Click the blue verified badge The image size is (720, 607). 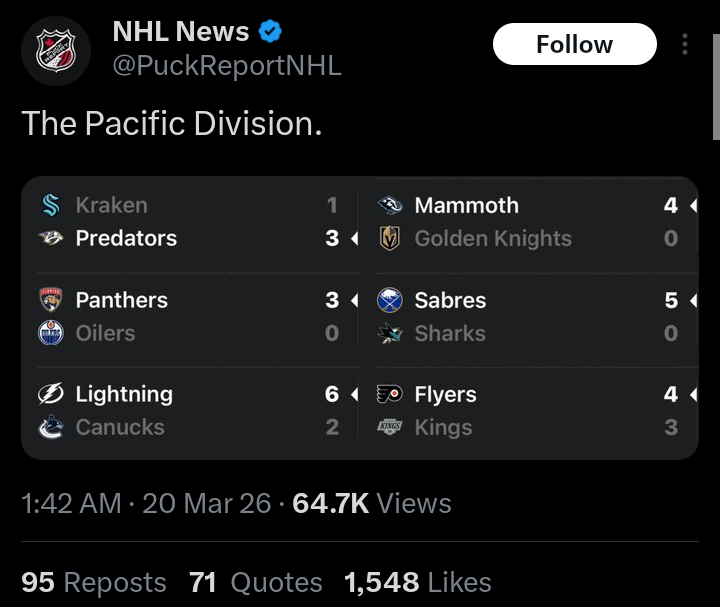click(270, 31)
